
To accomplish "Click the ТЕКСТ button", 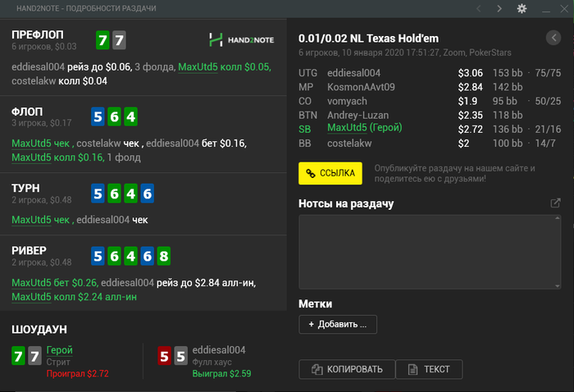I will point(429,369).
